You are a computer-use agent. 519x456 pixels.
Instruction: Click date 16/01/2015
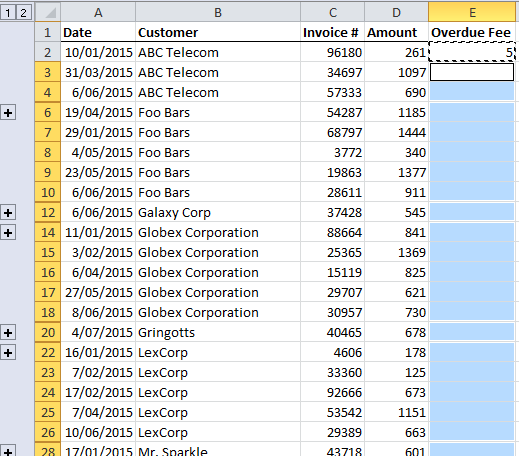(x=98, y=352)
